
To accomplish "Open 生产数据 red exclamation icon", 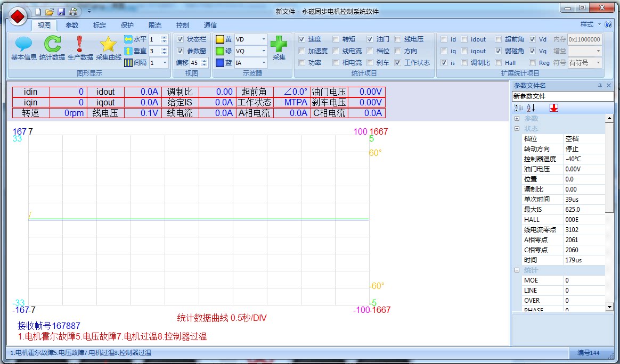I will tap(79, 44).
